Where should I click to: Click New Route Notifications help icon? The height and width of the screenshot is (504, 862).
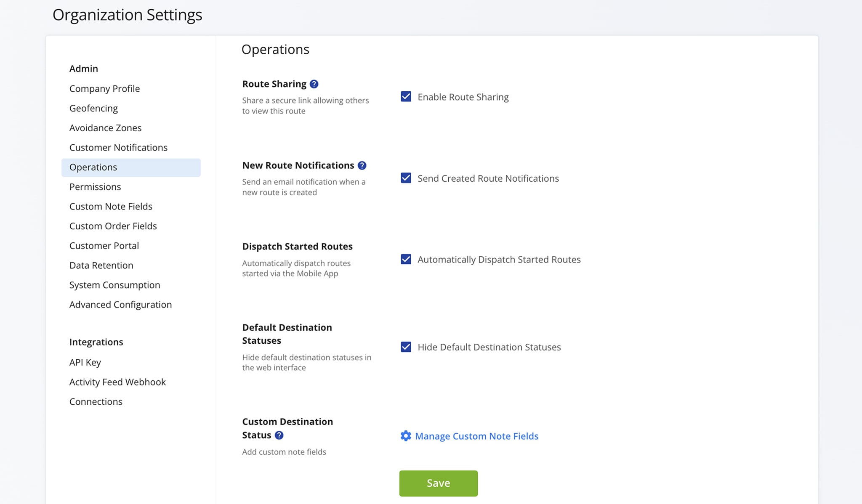362,166
